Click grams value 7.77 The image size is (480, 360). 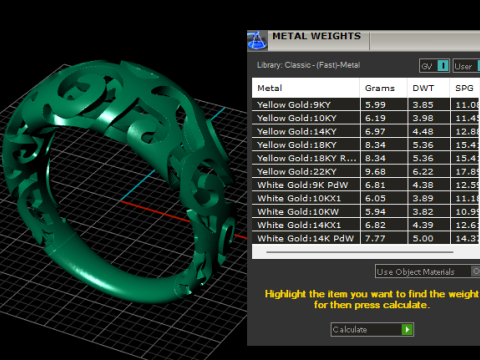click(x=375, y=238)
